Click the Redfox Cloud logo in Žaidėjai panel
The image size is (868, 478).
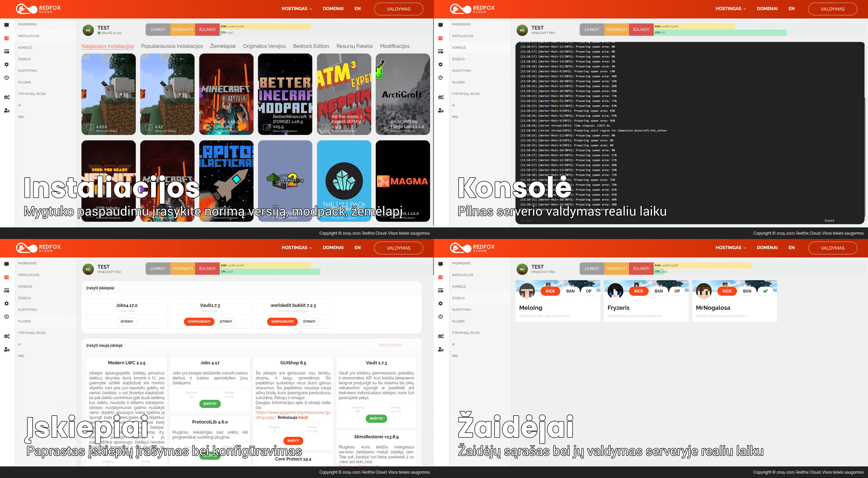pos(473,248)
